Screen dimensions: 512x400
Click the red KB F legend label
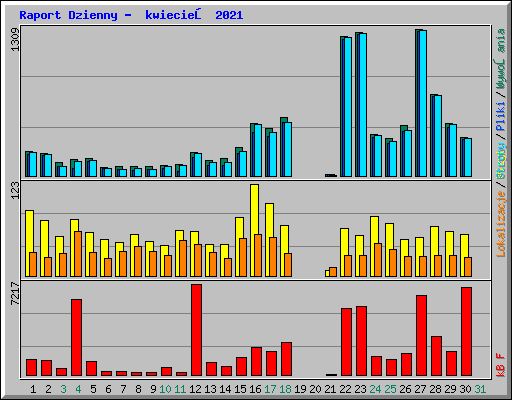(501, 365)
